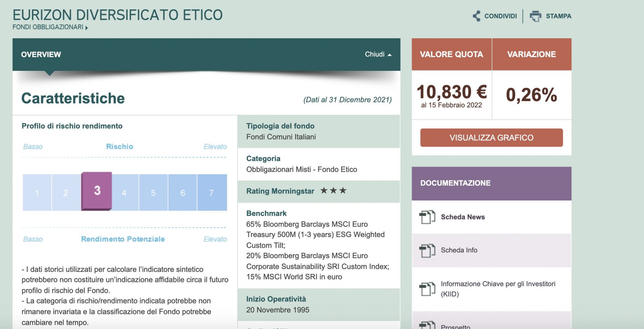Click the date 'al 15 Febbraio 2022'
The width and height of the screenshot is (644, 329).
click(x=451, y=105)
